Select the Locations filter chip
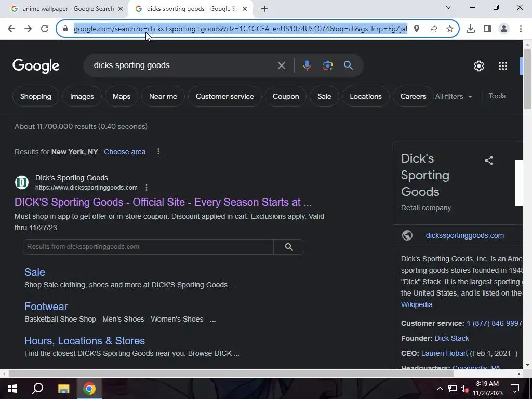 click(366, 96)
